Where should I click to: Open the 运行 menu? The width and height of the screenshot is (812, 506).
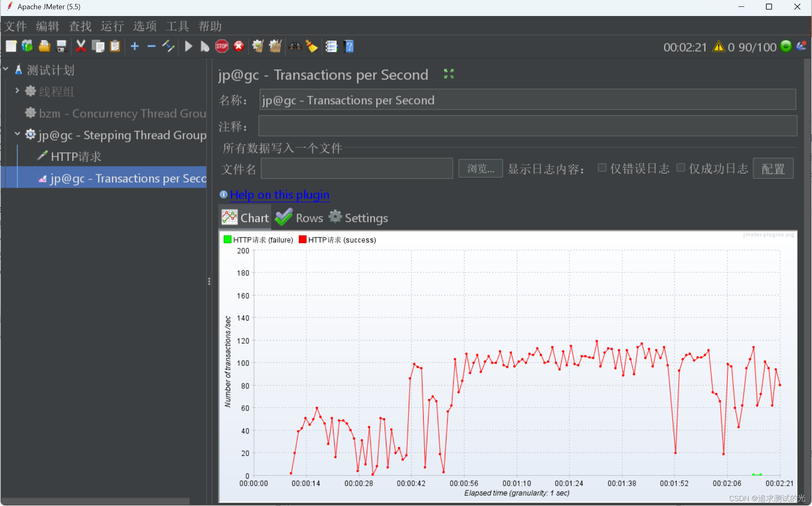[112, 26]
